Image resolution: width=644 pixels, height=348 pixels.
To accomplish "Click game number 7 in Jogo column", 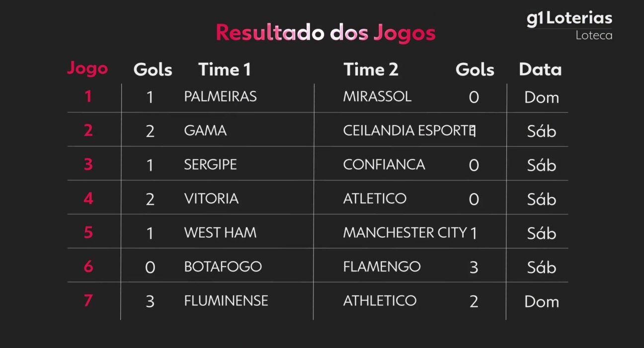I will [88, 300].
